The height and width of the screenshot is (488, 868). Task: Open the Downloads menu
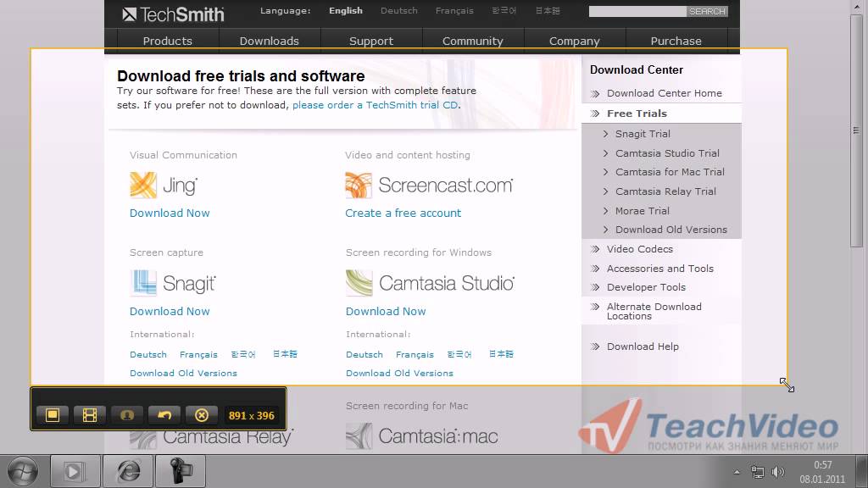click(x=269, y=41)
